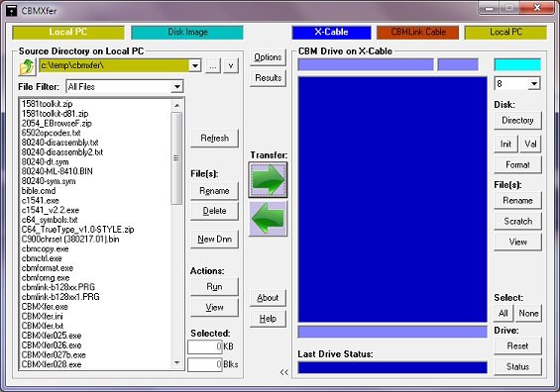
Task: Click the CBM drive View button
Action: 517,243
